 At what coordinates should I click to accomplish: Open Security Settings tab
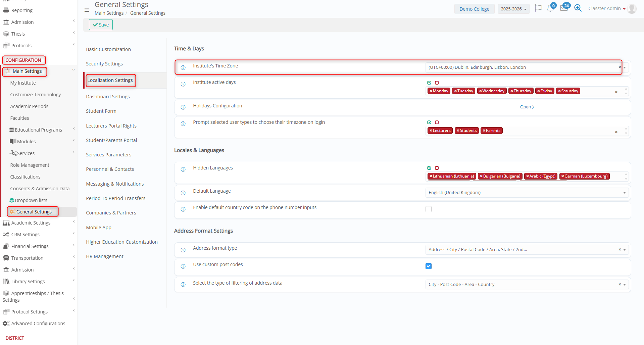104,64
